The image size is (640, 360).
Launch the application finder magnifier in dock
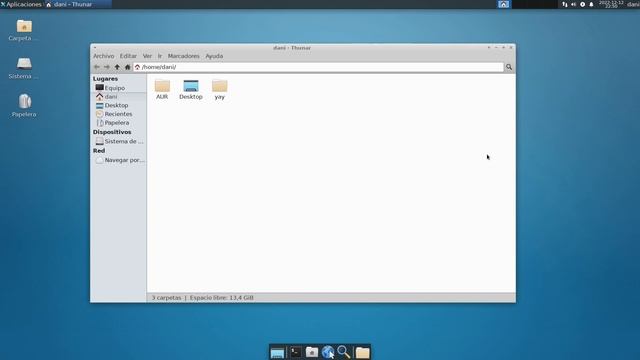coord(344,352)
